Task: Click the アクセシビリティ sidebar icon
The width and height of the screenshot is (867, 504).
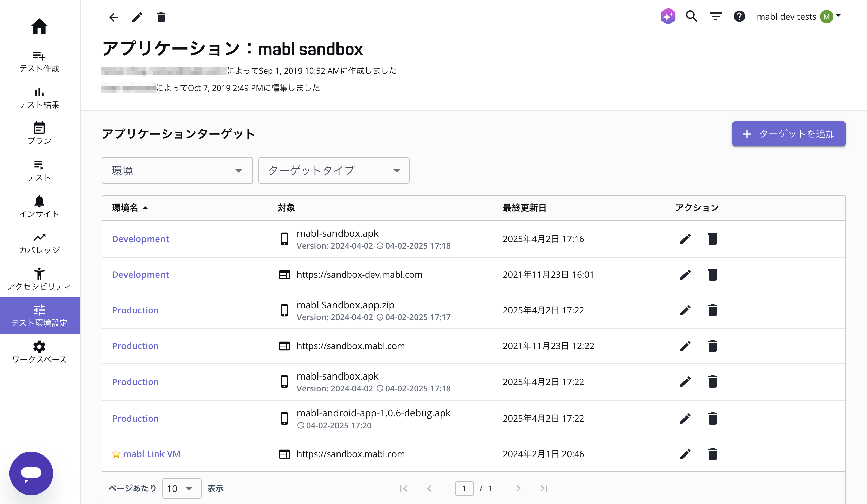Action: click(x=39, y=274)
